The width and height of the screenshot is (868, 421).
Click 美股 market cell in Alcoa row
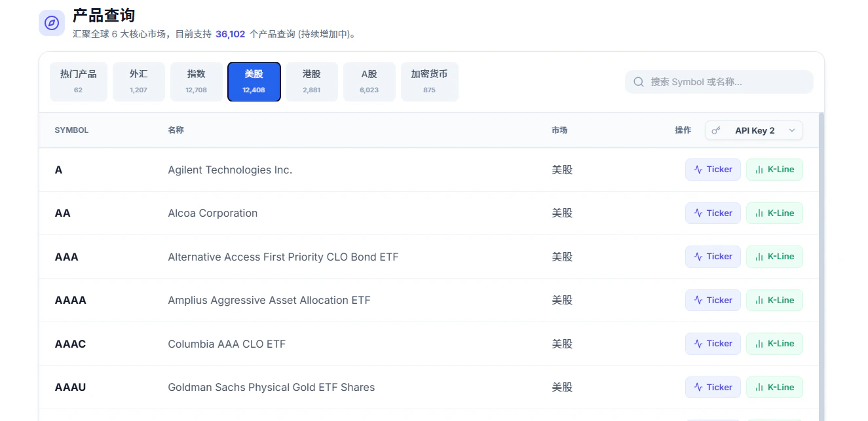coord(562,213)
